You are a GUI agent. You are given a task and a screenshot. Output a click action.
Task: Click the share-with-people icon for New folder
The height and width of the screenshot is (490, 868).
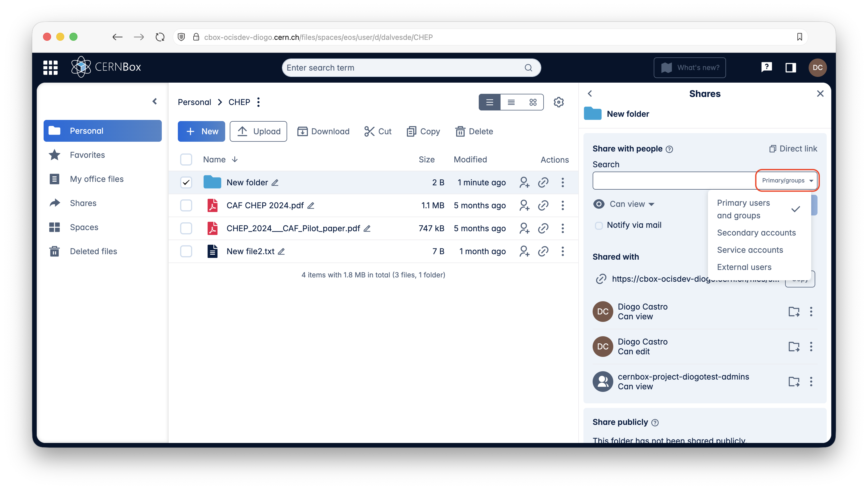pyautogui.click(x=524, y=182)
